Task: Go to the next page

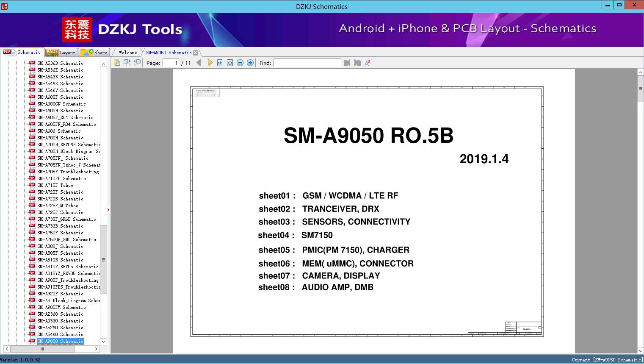Action: pyautogui.click(x=210, y=63)
